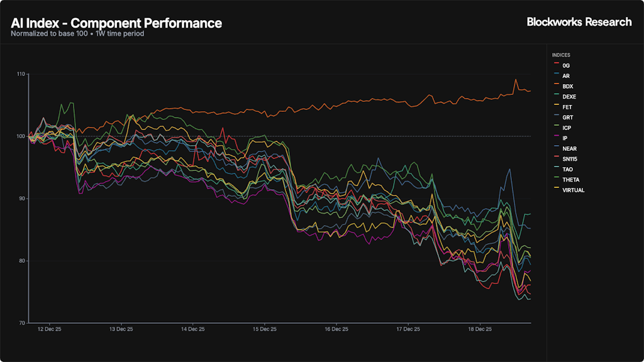Click the AR legend color marker

tap(555, 76)
